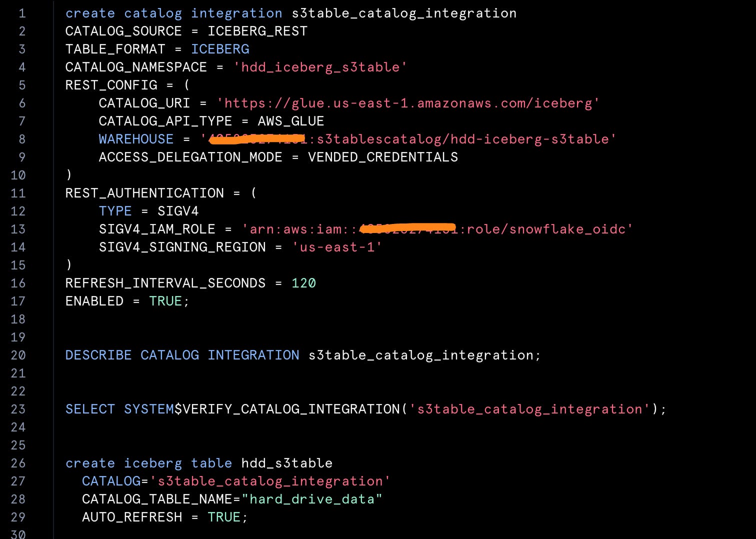Click WAREHOUSE keyword
This screenshot has height=539, width=756.
[136, 139]
